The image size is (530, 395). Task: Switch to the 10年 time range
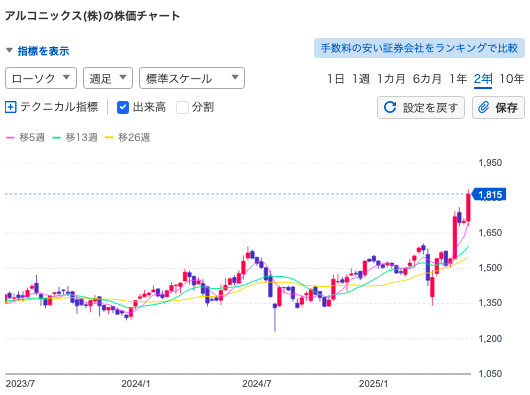pyautogui.click(x=511, y=79)
